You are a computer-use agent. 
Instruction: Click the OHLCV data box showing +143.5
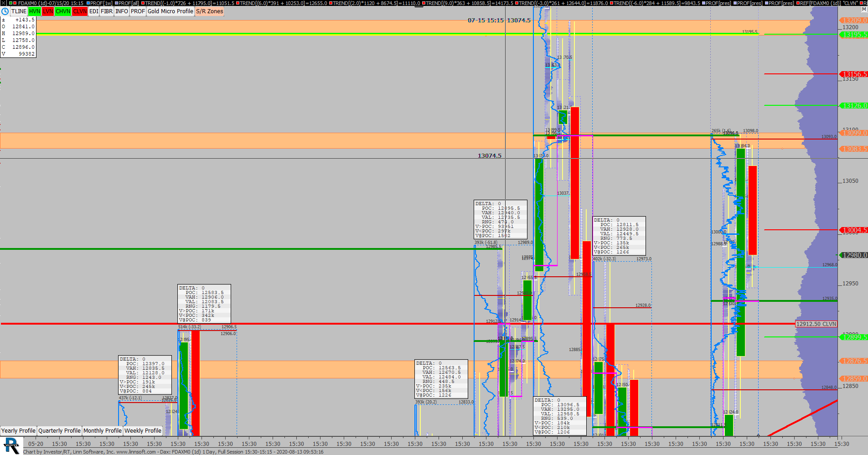pyautogui.click(x=18, y=37)
